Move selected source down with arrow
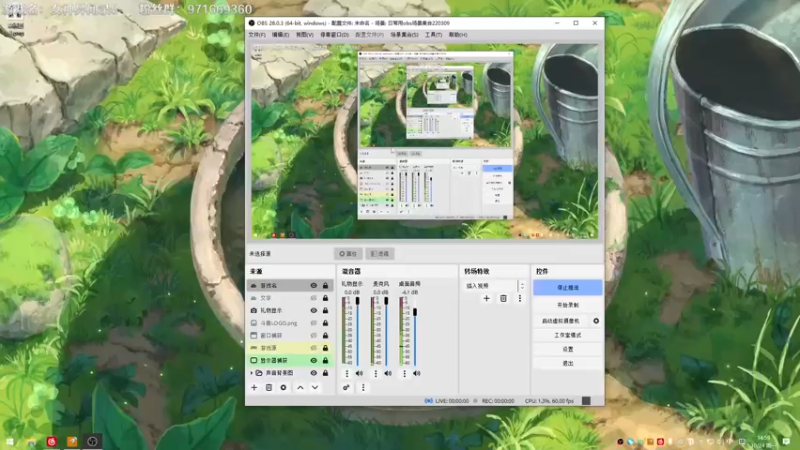800x450 pixels. point(315,388)
